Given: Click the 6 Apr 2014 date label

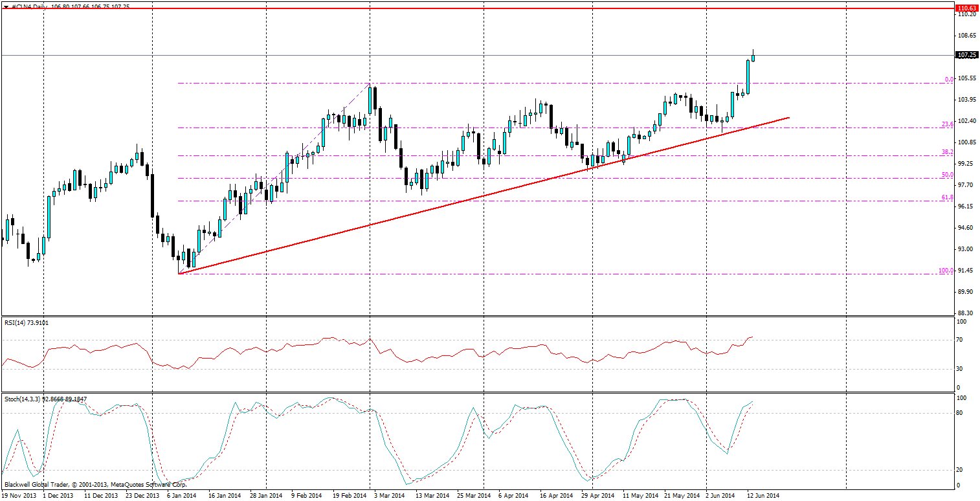Looking at the screenshot, I should point(513,496).
